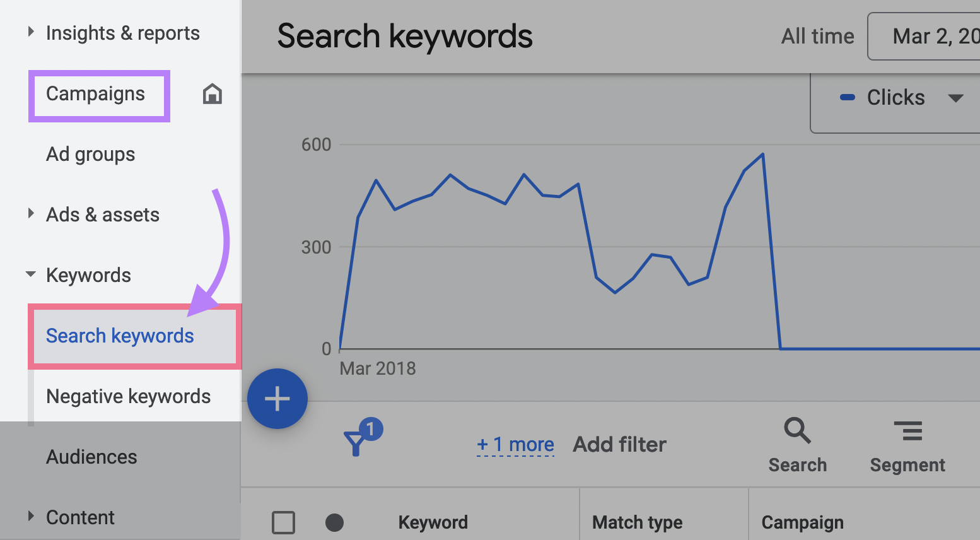Collapse the Keywords section in the sidebar
Viewport: 980px width, 540px height.
[31, 274]
